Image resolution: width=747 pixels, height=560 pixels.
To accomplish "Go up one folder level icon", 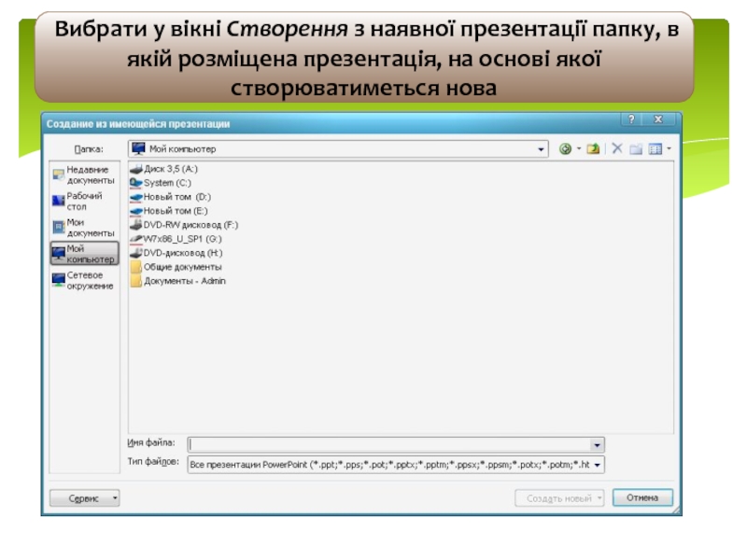I will (593, 149).
